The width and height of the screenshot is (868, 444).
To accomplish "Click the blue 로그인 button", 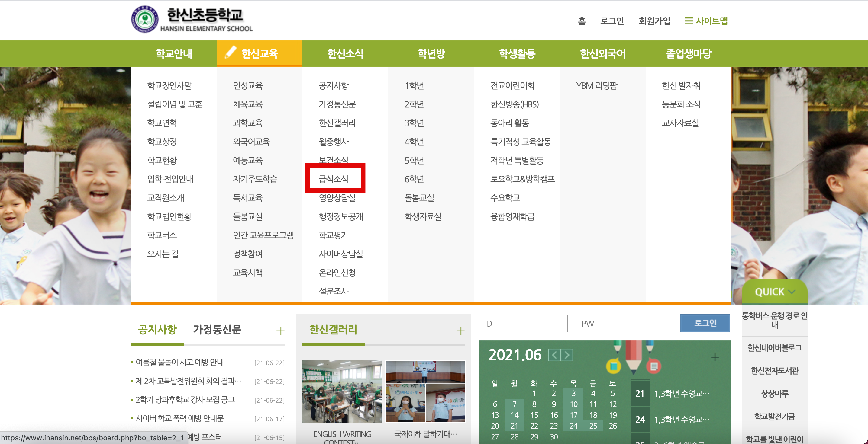I will (x=705, y=323).
